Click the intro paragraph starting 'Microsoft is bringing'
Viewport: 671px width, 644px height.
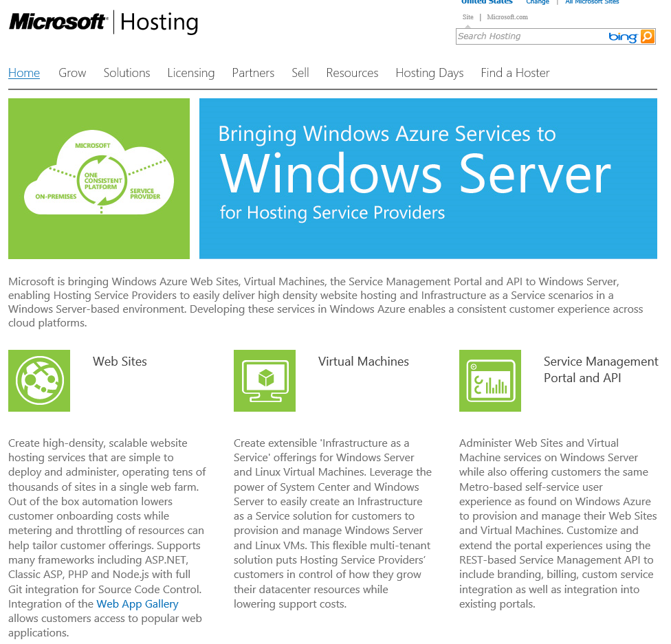click(x=326, y=302)
